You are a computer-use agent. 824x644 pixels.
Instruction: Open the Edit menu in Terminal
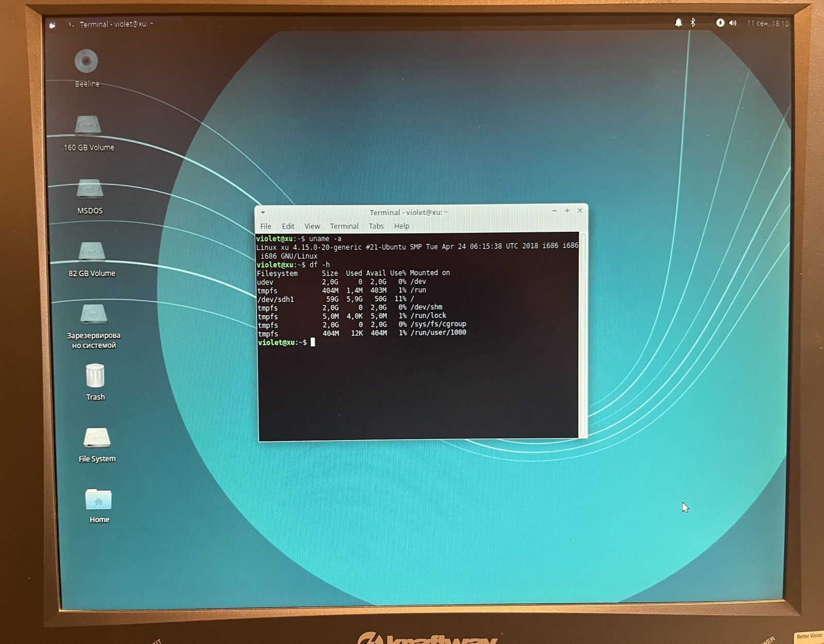288,226
